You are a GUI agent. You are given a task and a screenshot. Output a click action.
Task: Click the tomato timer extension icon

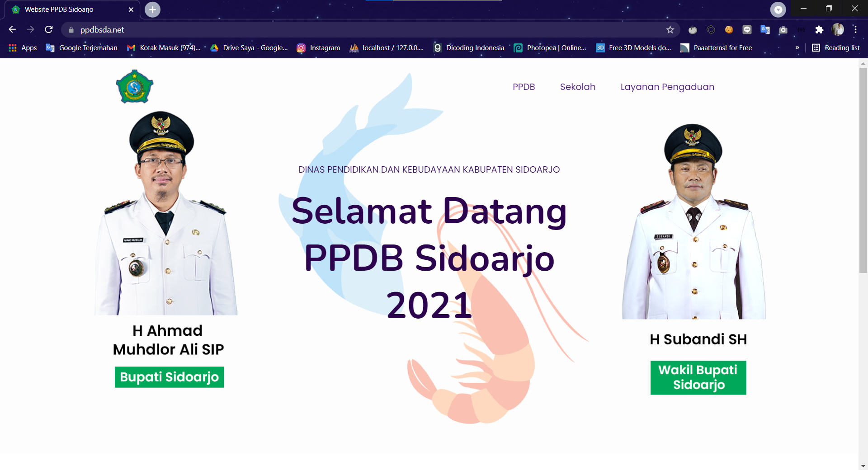click(x=693, y=30)
